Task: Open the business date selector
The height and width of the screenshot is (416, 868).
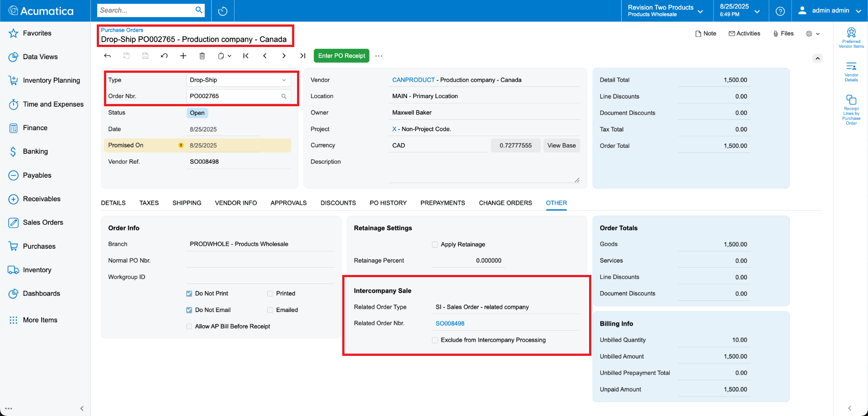Action: pos(740,11)
